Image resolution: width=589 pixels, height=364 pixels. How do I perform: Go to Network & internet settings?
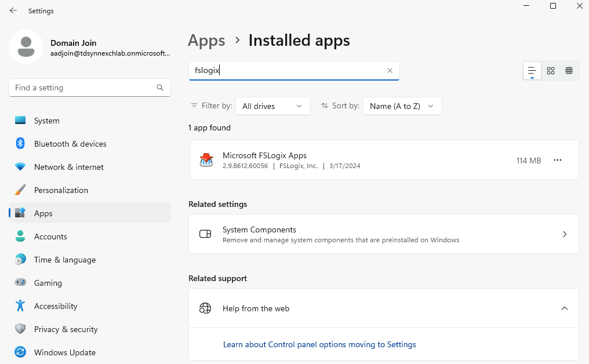pos(90,167)
